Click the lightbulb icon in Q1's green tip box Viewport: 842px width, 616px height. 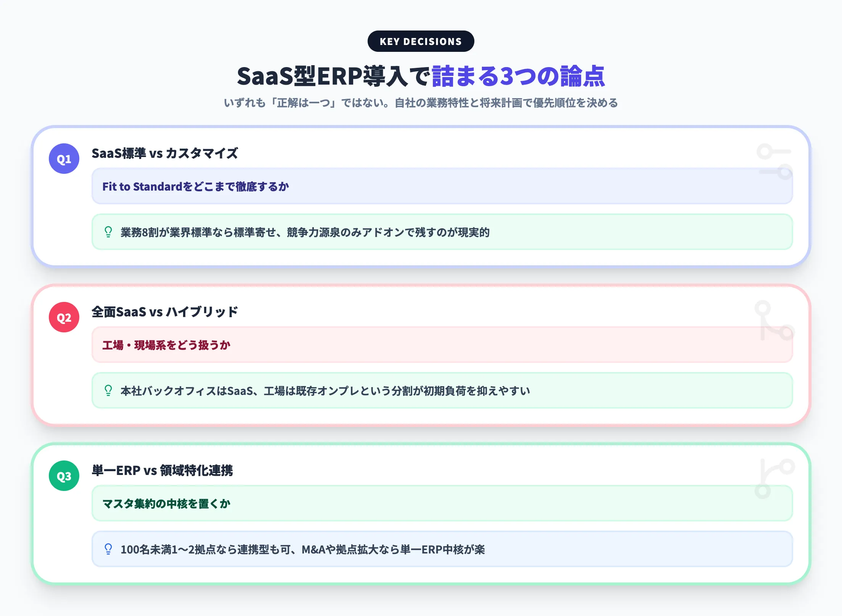click(x=108, y=232)
